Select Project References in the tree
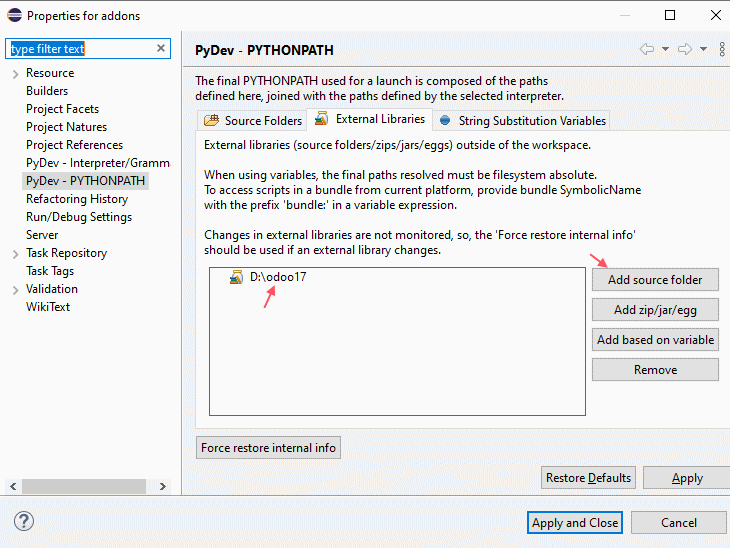This screenshot has width=730, height=548. pos(74,145)
